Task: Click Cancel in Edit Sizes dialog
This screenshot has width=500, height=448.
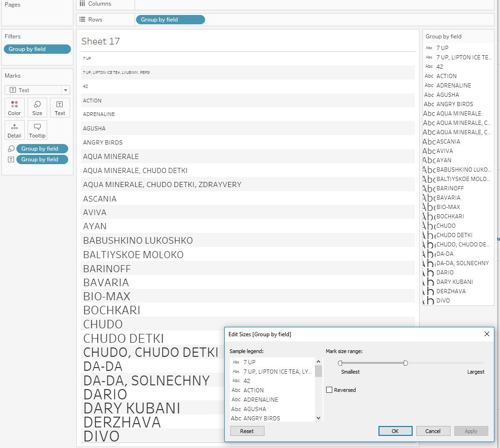Action: tap(433, 431)
